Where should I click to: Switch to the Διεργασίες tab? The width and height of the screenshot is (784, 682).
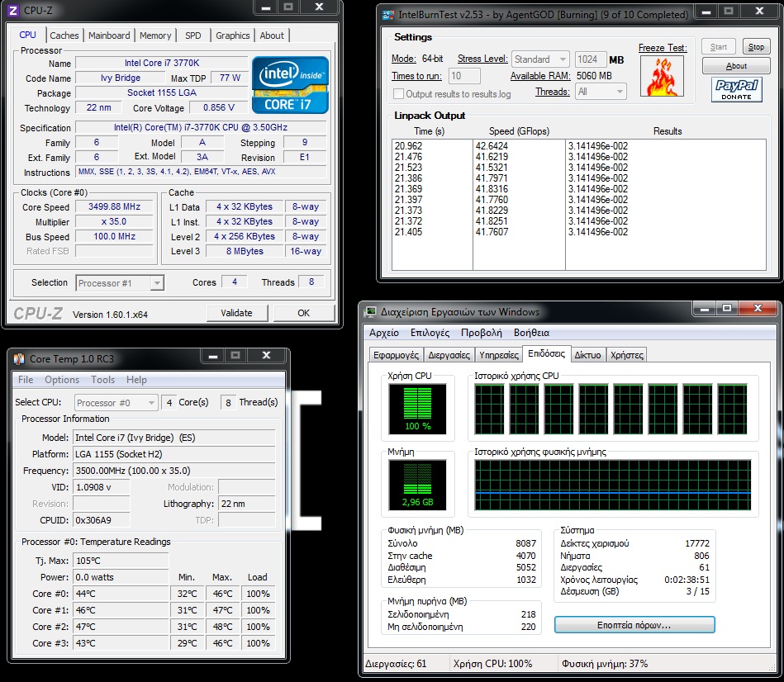449,355
